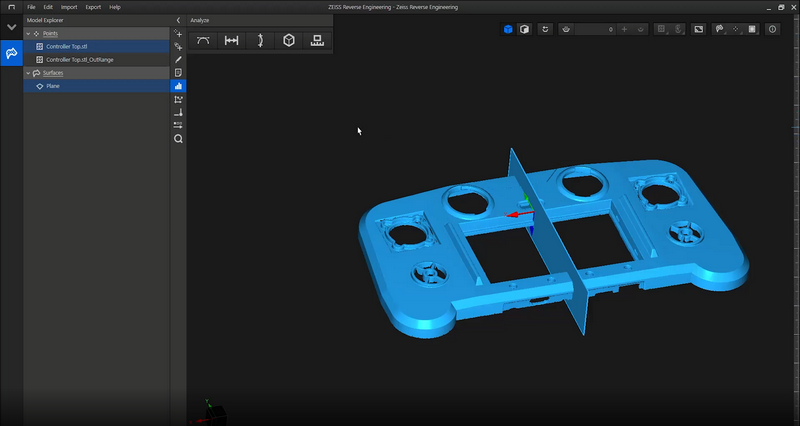Open the Export menu
Screen dimensions: 800x426
[93, 7]
